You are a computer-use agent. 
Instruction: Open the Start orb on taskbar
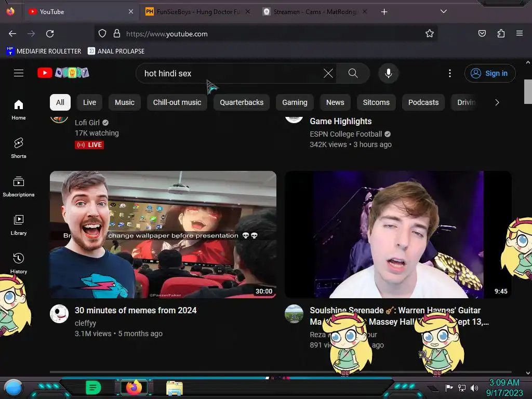pyautogui.click(x=14, y=388)
